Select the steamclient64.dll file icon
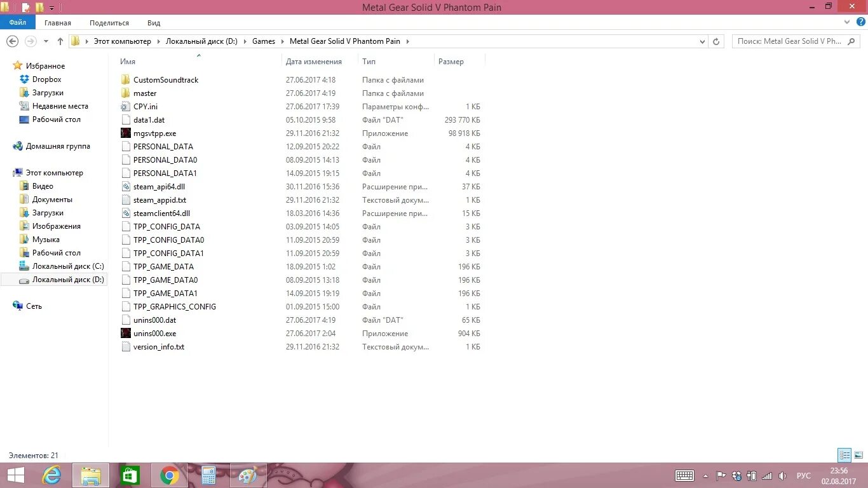Screen dimensions: 868x488 point(126,213)
